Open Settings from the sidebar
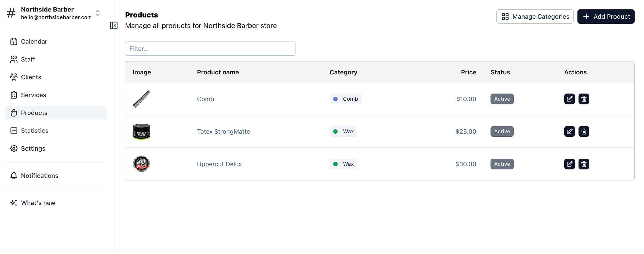This screenshot has height=254, width=644. [56, 148]
